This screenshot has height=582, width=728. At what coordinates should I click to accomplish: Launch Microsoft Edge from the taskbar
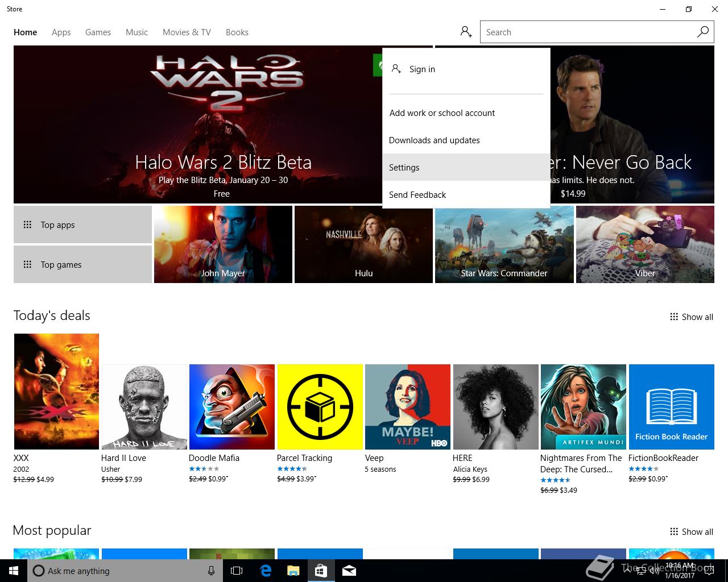pyautogui.click(x=265, y=571)
